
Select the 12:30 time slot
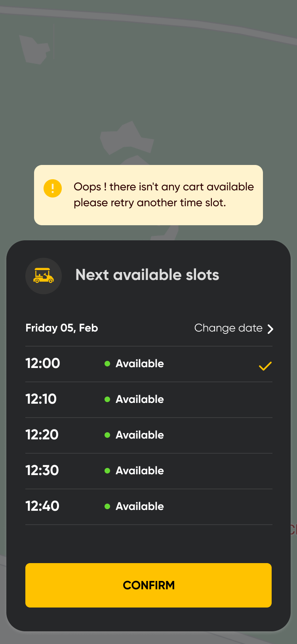coord(42,471)
